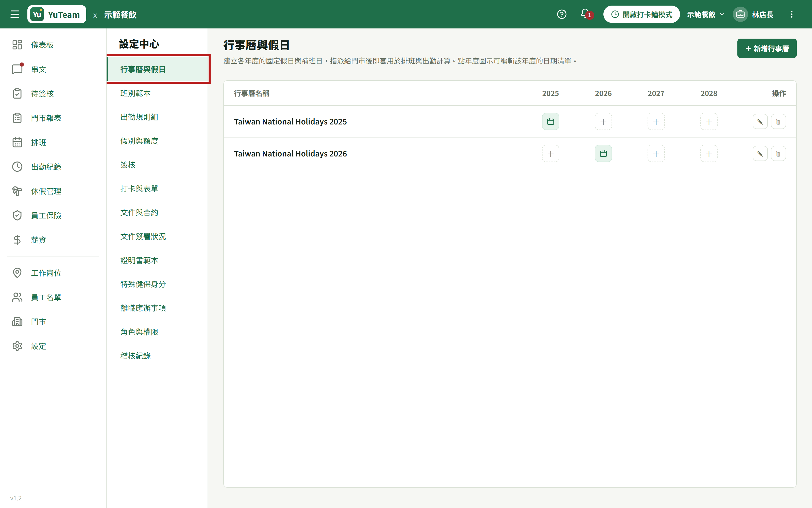This screenshot has width=812, height=508.
Task: Select 證明書範本 in settings center
Action: 157,260
